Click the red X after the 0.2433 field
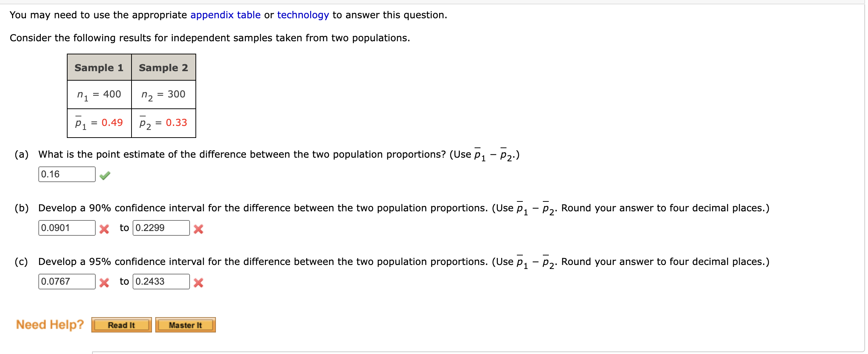 point(198,282)
